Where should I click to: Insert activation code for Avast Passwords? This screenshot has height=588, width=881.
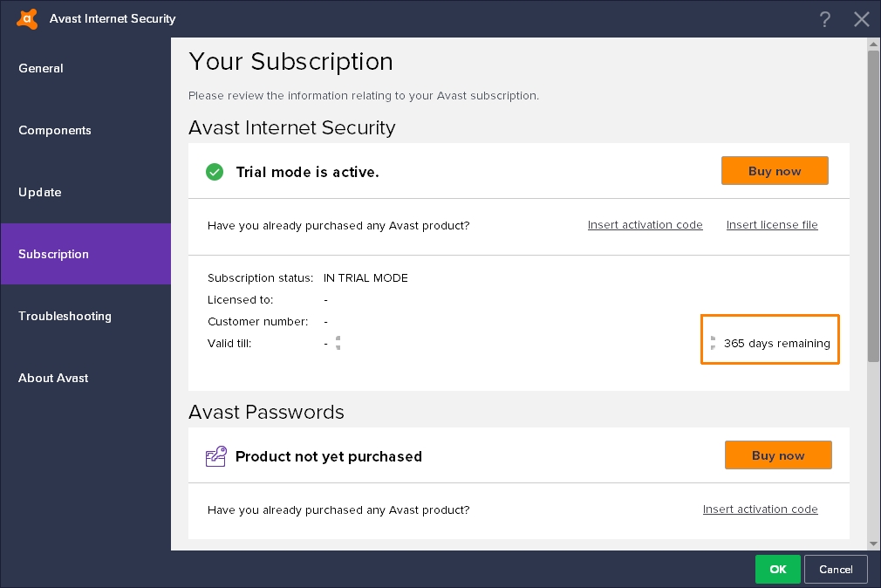point(760,509)
